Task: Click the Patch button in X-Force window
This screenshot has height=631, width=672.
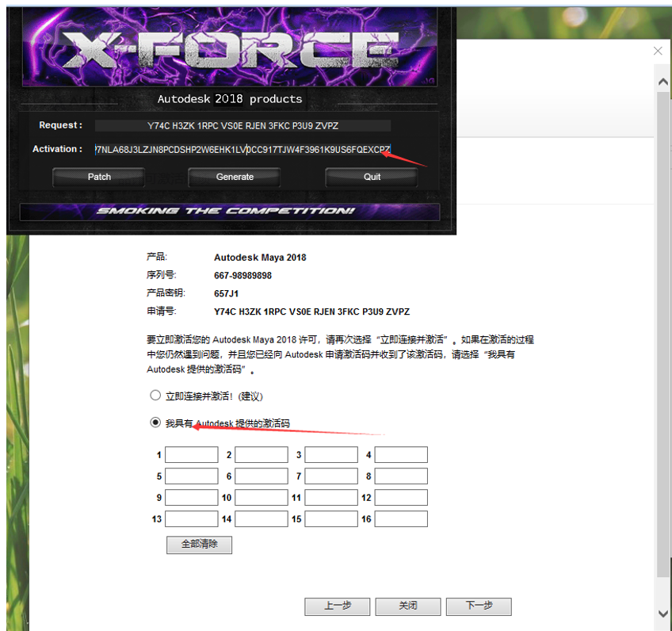Action: coord(99,177)
